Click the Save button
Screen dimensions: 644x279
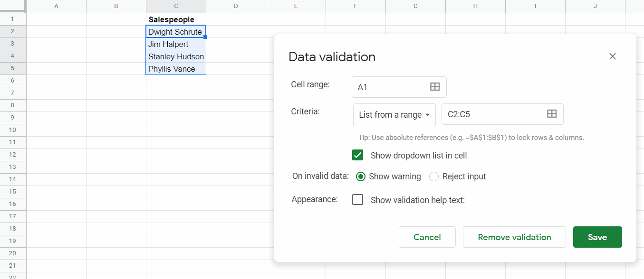pos(597,237)
